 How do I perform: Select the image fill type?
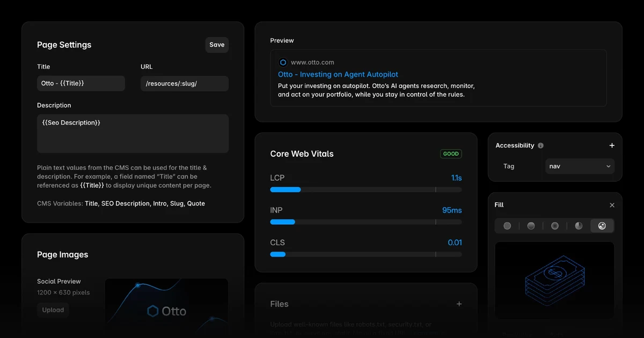[602, 226]
